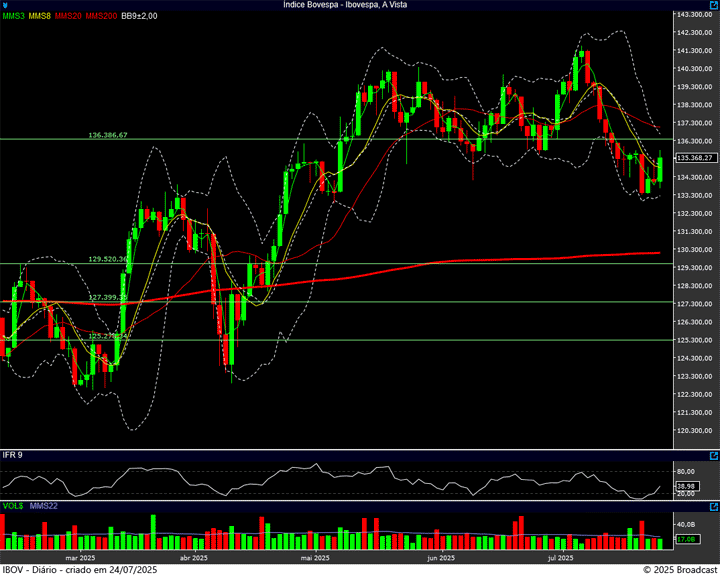Click the 142.300,00 price axis label
Screen dimensions: 720x575
695,33
